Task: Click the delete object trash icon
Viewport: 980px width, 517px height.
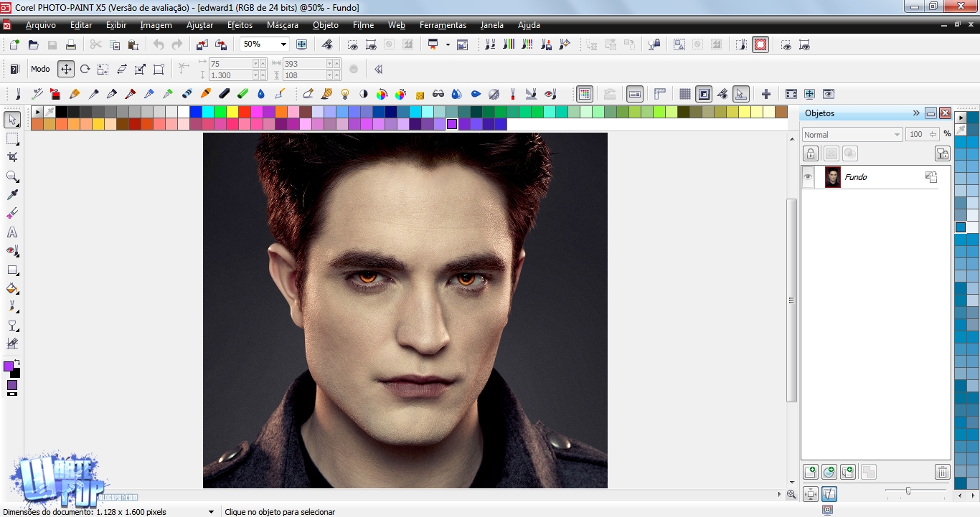Action: pyautogui.click(x=943, y=472)
